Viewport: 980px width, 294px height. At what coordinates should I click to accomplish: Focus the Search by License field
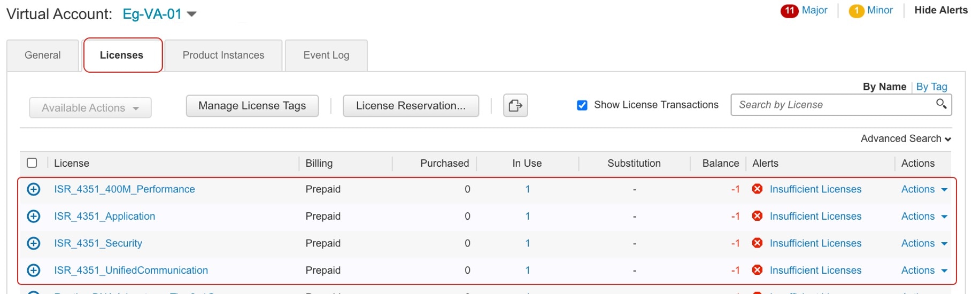pyautogui.click(x=841, y=105)
